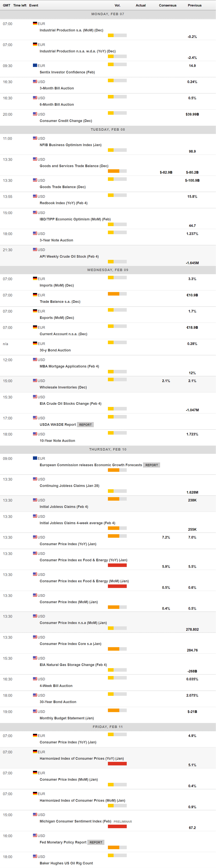The height and width of the screenshot is (868, 216).
Task: Click German flag icon beside 30-y Bond Auction
Action: pos(35,343)
